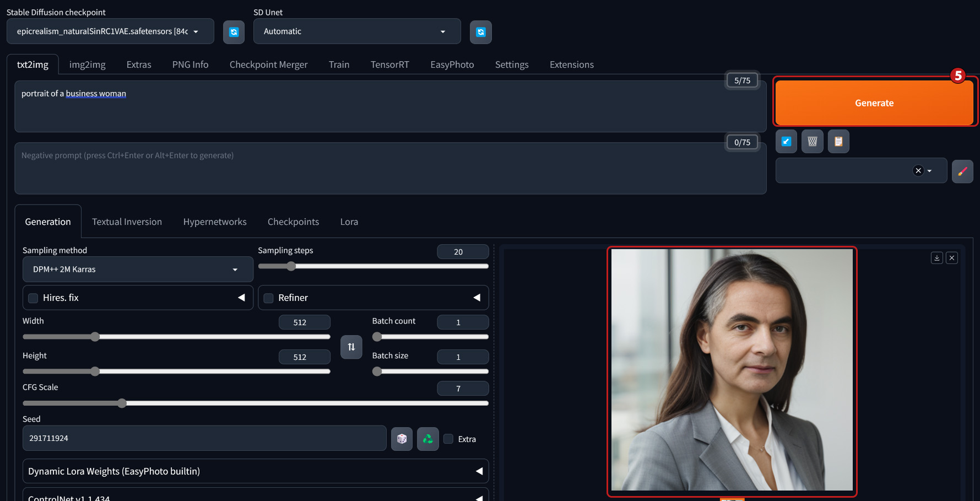Open the Stable Diffusion checkpoint dropdown
The width and height of the screenshot is (980, 501).
coord(110,31)
